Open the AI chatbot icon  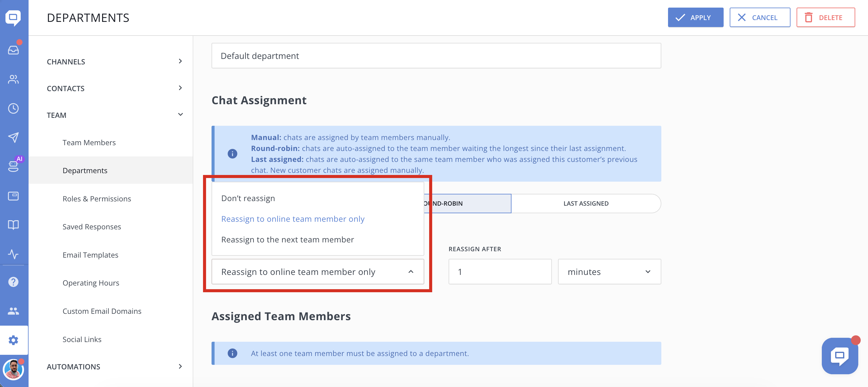[x=13, y=166]
